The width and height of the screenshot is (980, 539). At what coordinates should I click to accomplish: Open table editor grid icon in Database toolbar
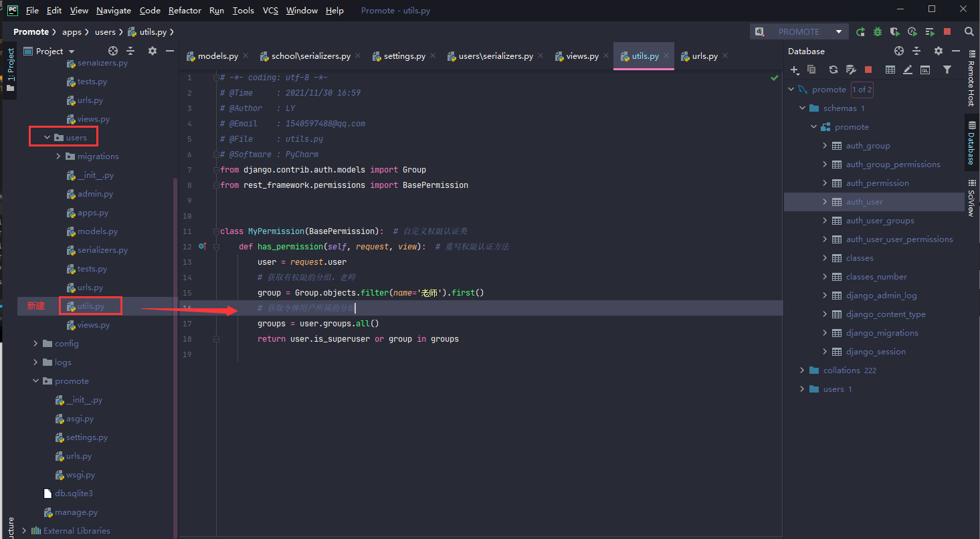tap(890, 70)
